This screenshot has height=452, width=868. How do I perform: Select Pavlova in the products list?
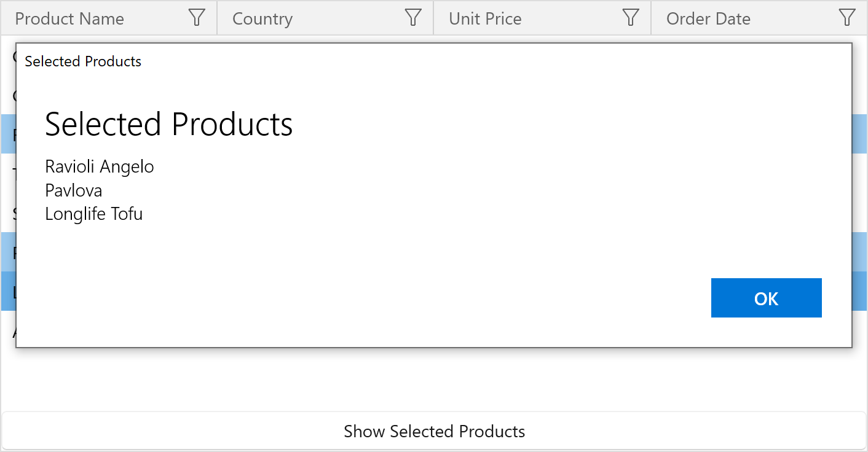73,190
